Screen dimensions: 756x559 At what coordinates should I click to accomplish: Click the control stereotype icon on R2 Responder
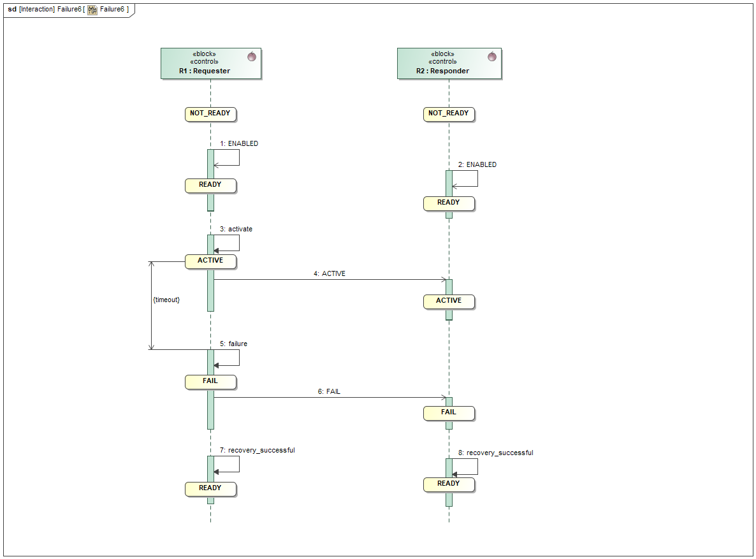coord(491,56)
